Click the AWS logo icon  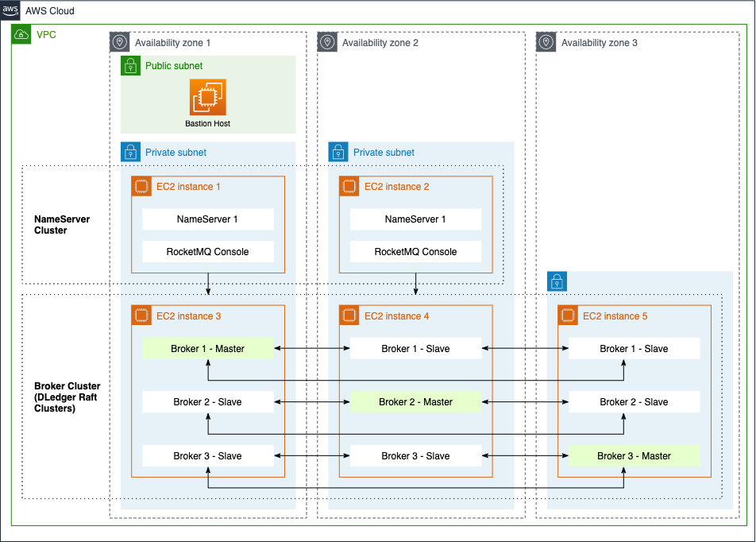point(10,10)
